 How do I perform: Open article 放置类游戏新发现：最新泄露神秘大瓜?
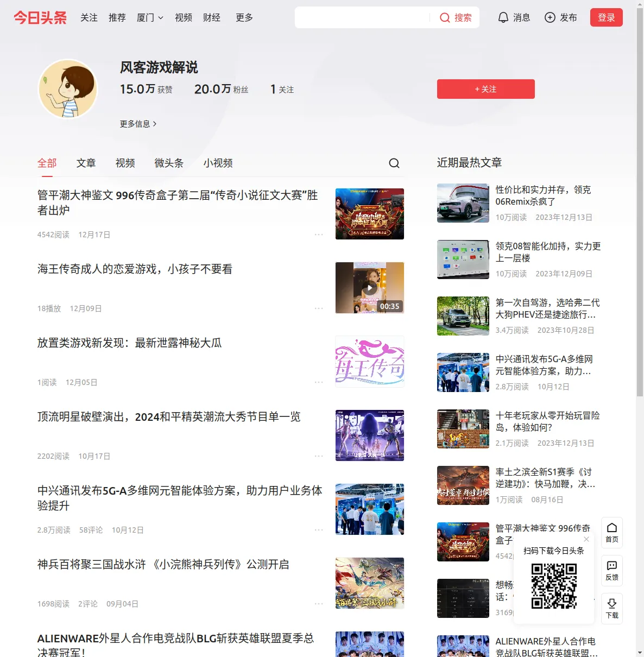pos(130,343)
